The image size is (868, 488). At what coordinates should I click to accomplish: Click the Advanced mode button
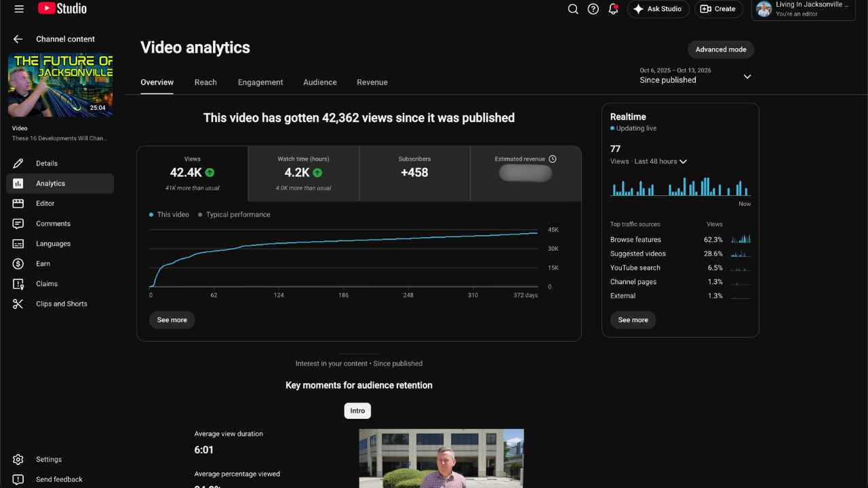pos(721,49)
